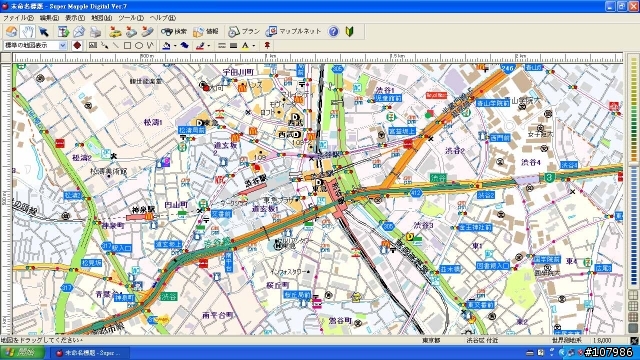Select the hand pan tool
This screenshot has height=360, width=640.
(28, 31)
